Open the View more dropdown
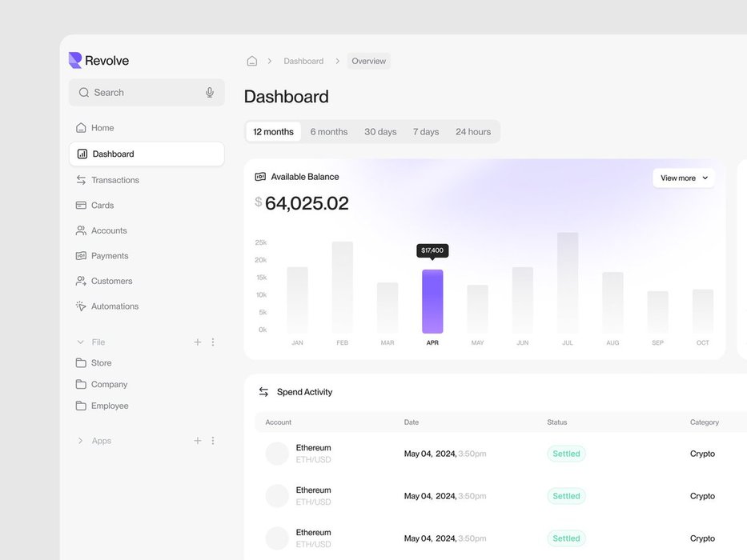Image resolution: width=747 pixels, height=560 pixels. click(684, 178)
